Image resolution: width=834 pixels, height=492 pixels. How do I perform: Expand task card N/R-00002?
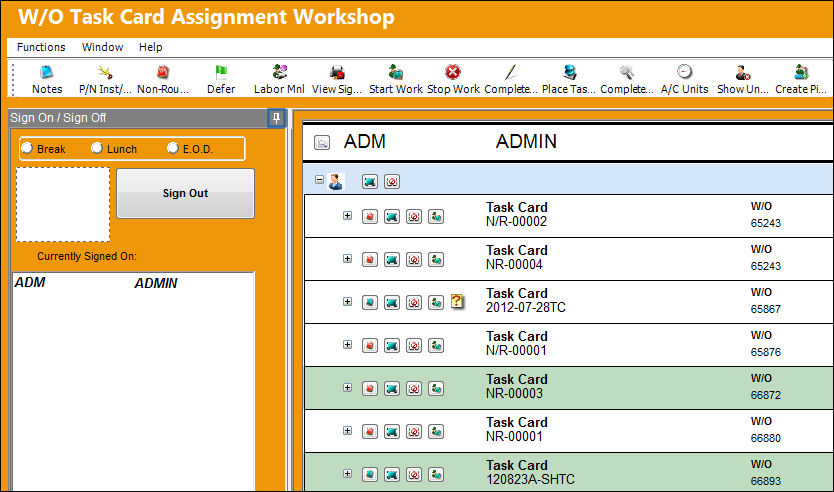pyautogui.click(x=347, y=215)
